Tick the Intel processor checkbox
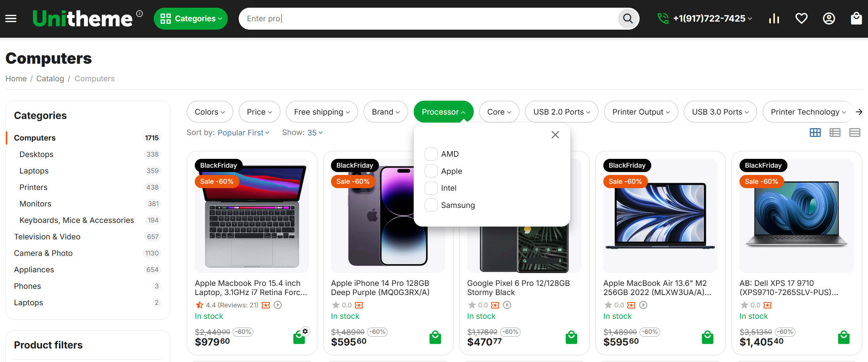 pyautogui.click(x=431, y=188)
